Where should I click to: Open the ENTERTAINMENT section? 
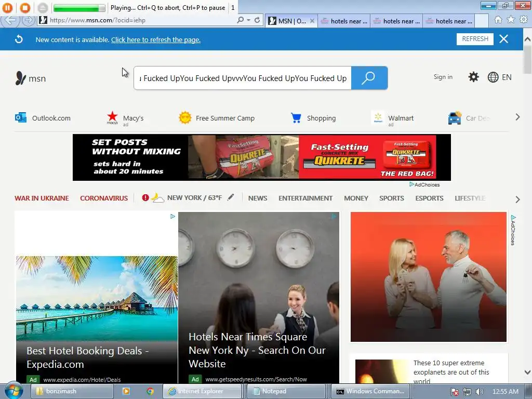pos(305,198)
